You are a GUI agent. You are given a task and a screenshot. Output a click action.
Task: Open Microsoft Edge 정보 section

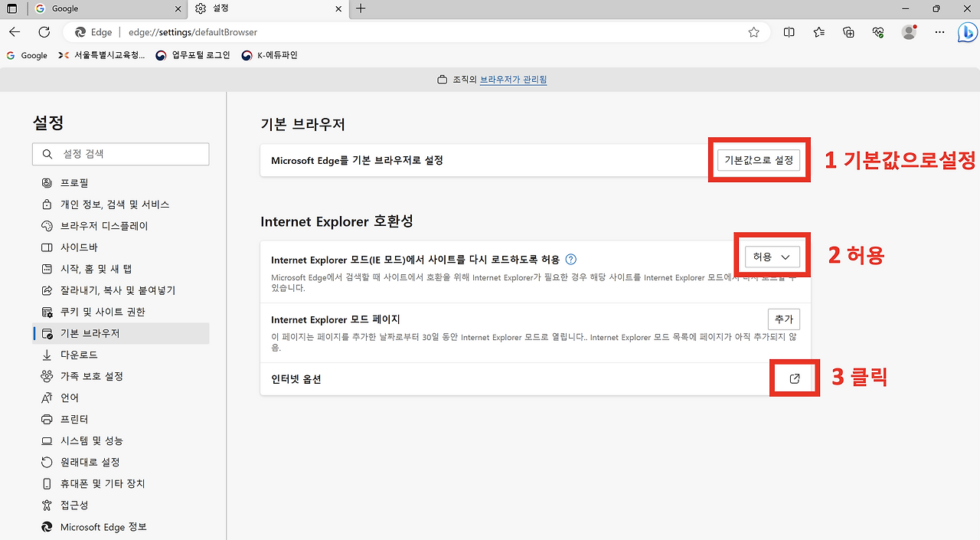point(121,527)
